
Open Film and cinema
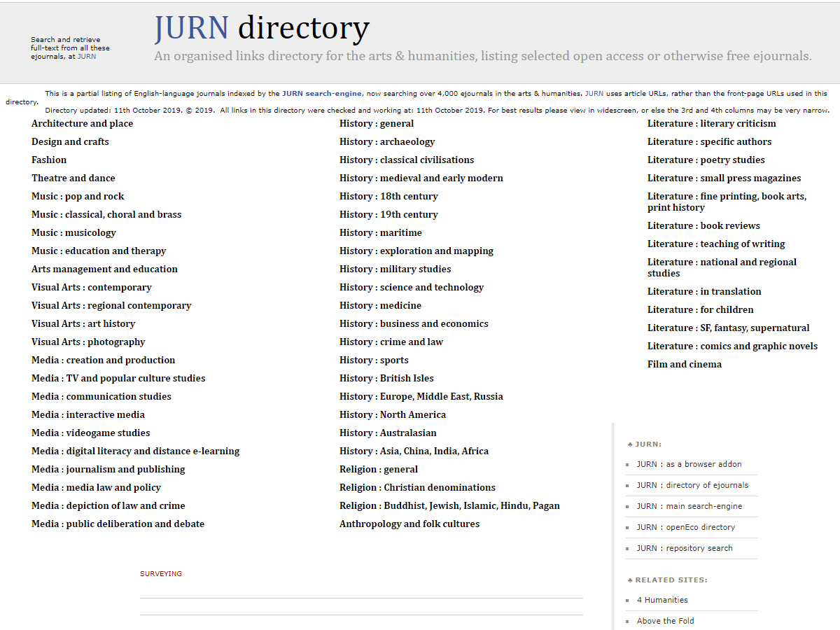[684, 364]
